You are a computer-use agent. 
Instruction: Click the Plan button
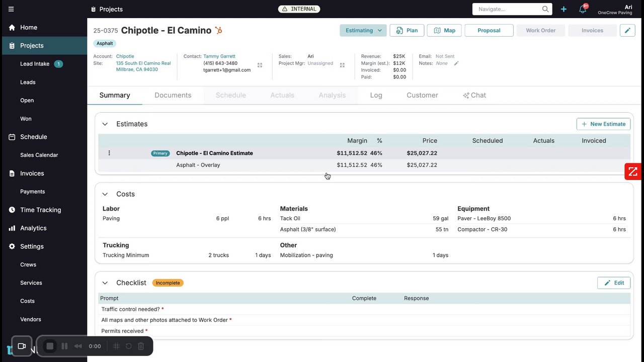tap(407, 31)
